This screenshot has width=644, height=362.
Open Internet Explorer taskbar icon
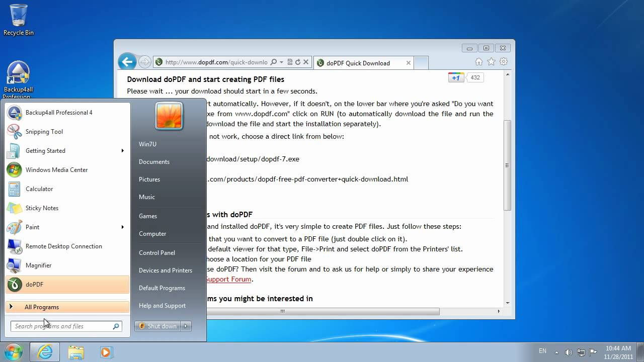coord(45,352)
